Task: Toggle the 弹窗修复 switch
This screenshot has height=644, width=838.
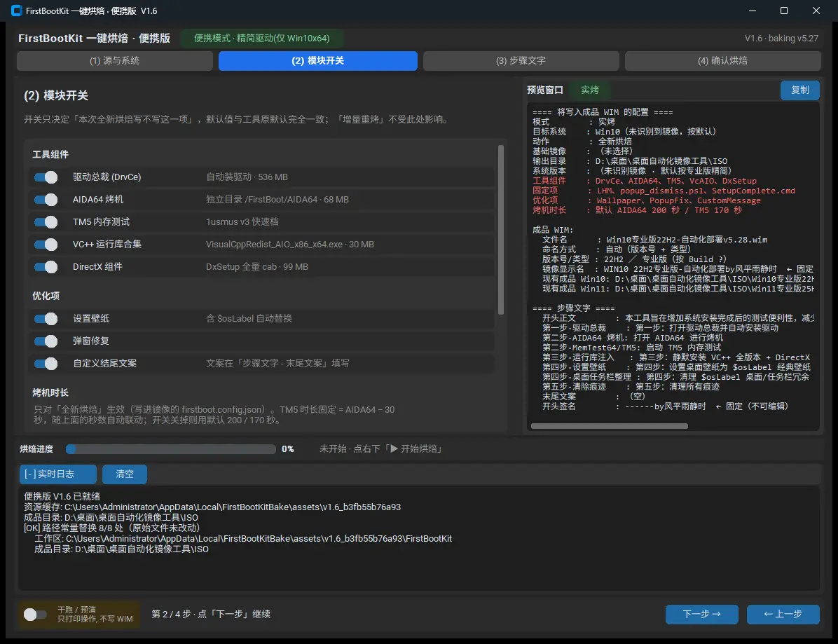Action: [46, 341]
